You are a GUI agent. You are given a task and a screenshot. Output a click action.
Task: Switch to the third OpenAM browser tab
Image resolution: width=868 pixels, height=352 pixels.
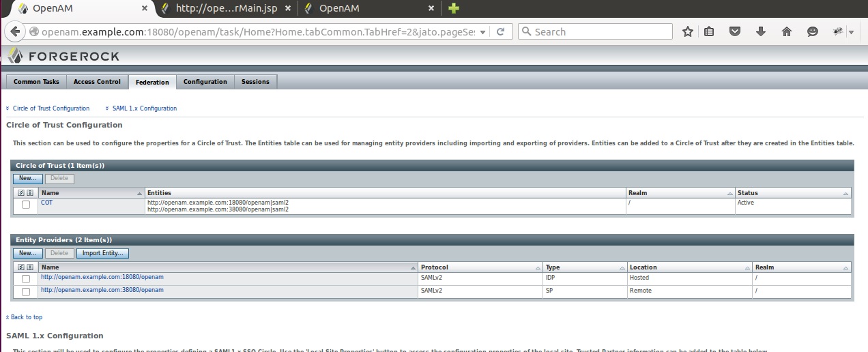coord(368,8)
